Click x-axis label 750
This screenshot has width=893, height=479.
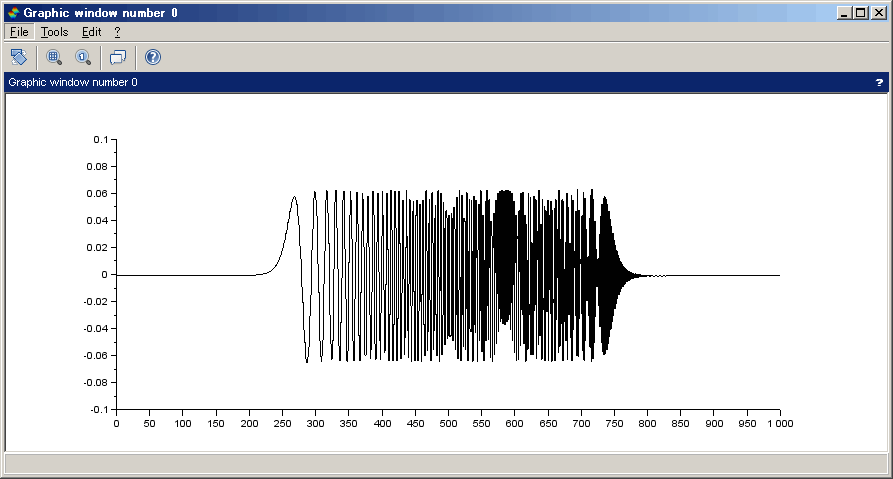pos(614,424)
